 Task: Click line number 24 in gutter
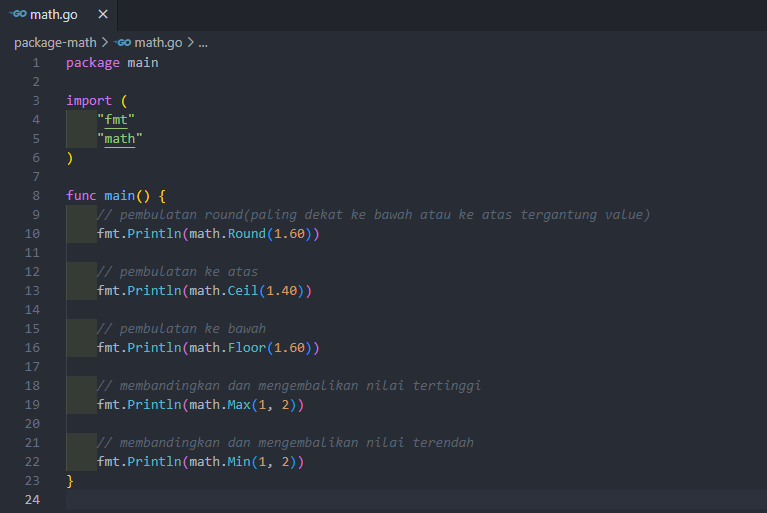point(32,500)
